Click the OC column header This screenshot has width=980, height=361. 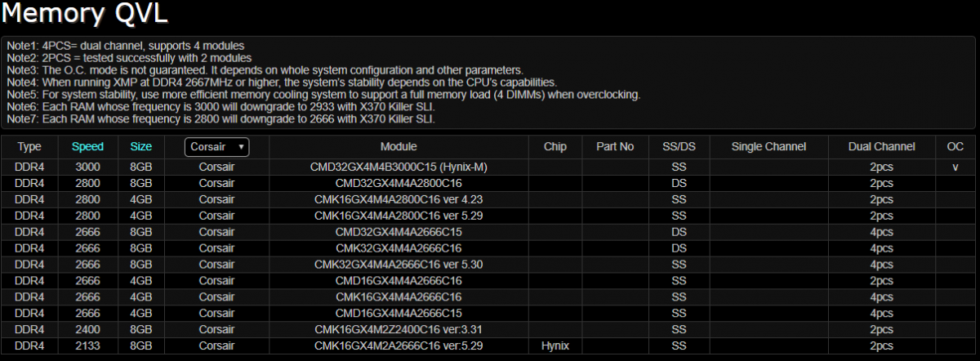(x=955, y=147)
